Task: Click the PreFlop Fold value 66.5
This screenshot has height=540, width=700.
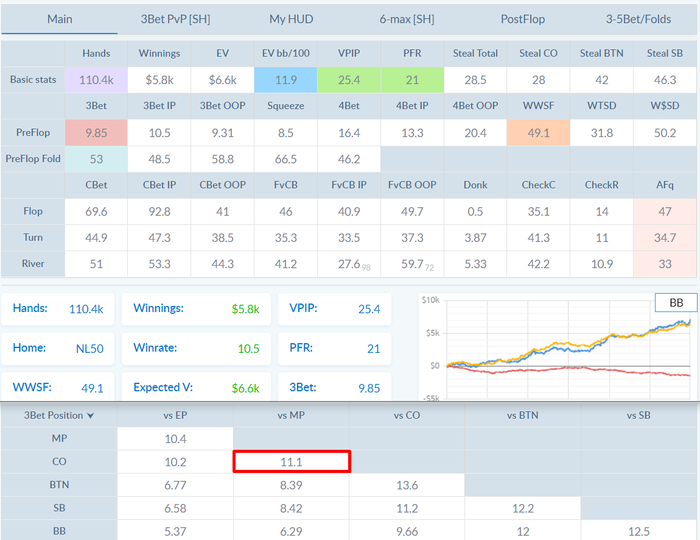Action: 286,159
